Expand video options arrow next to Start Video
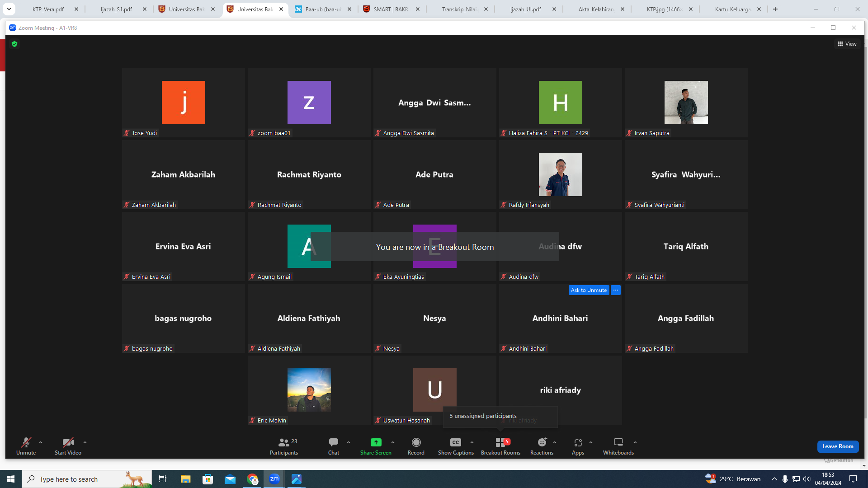Screen dimensions: 868x488 click(85, 442)
